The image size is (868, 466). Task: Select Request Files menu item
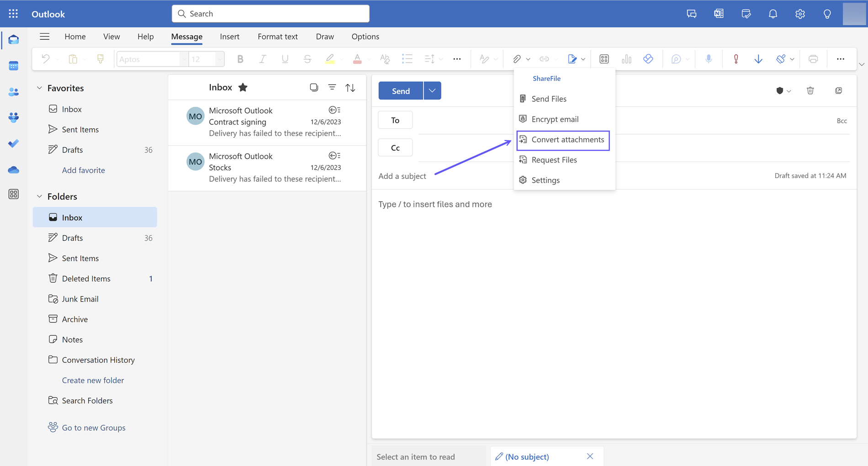pos(564,160)
